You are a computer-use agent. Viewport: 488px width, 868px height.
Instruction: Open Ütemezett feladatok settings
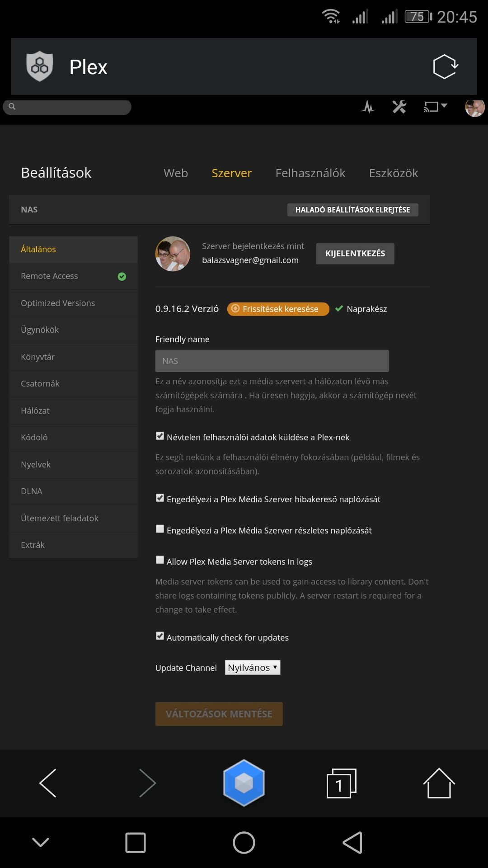coord(73,518)
